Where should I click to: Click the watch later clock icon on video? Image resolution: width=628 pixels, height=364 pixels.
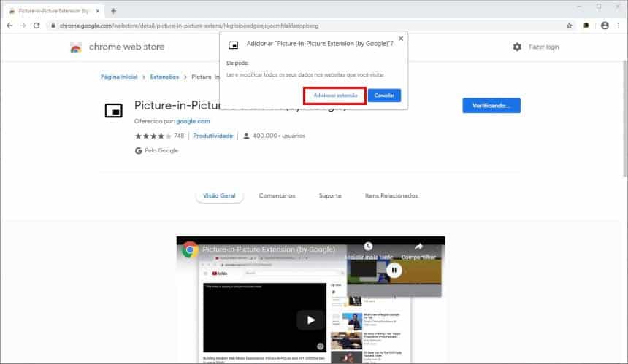369,247
